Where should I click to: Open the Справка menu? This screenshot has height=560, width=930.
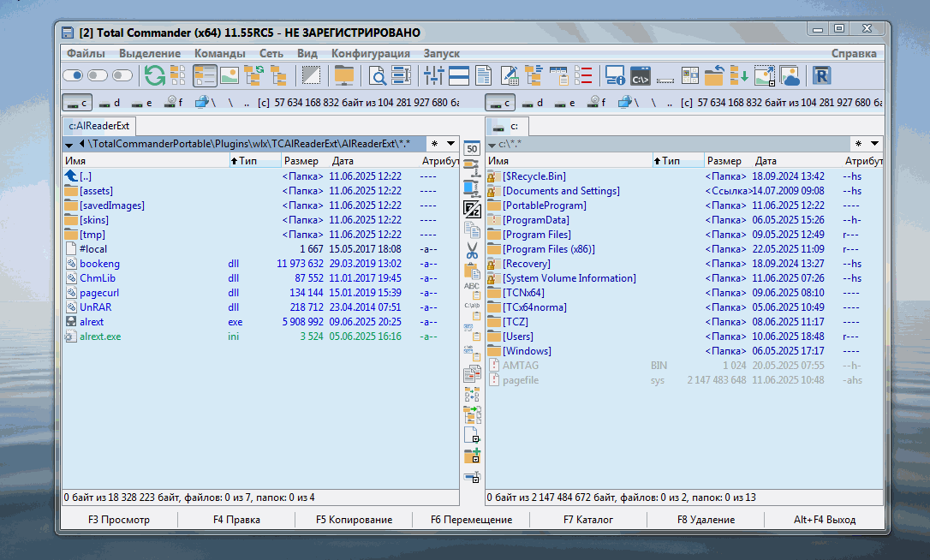coord(854,53)
